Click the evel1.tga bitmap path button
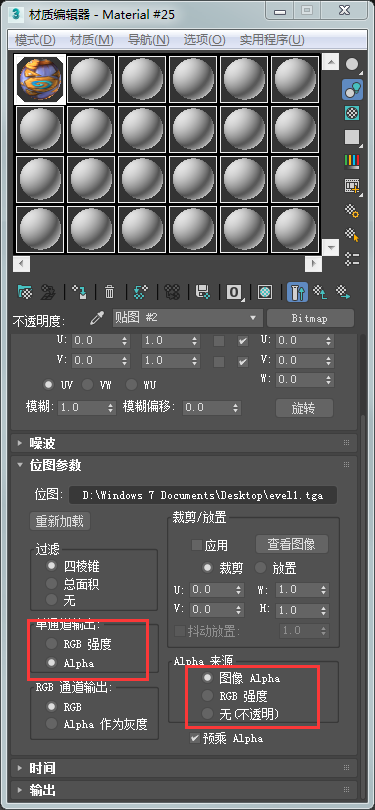 (203, 494)
